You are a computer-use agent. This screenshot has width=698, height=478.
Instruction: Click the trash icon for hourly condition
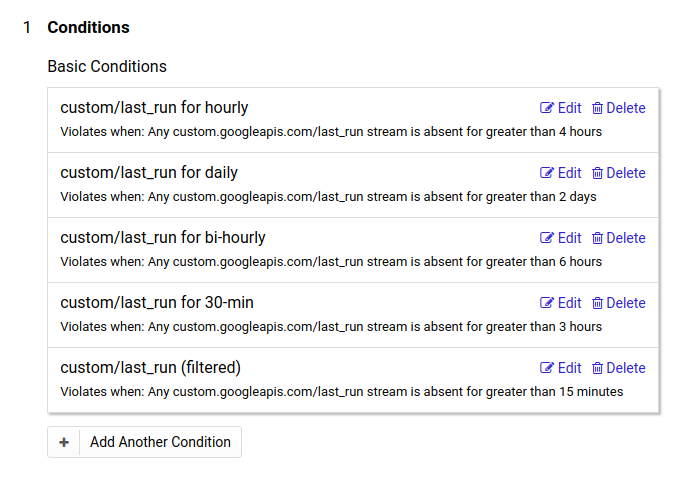click(597, 108)
